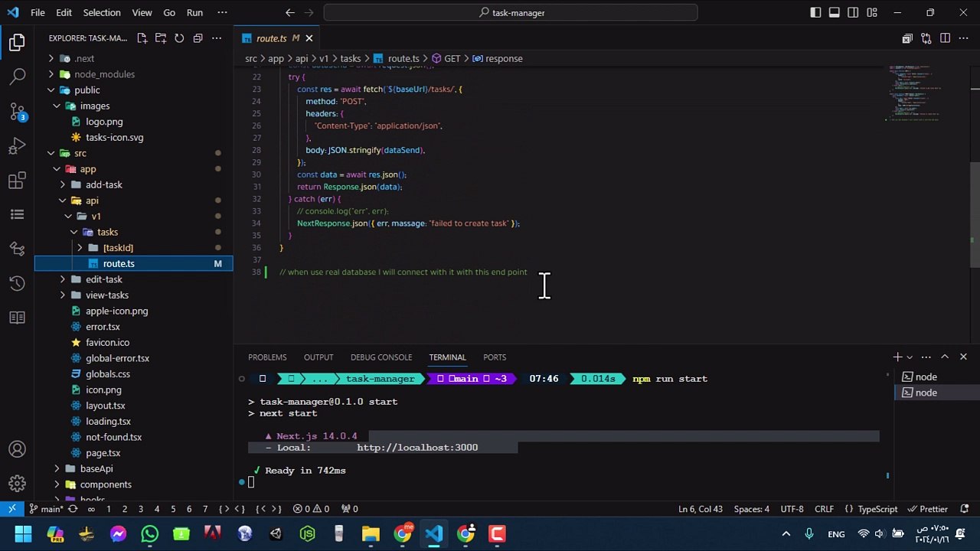The width and height of the screenshot is (980, 551).
Task: Refresh the Explorer file tree
Action: click(179, 38)
